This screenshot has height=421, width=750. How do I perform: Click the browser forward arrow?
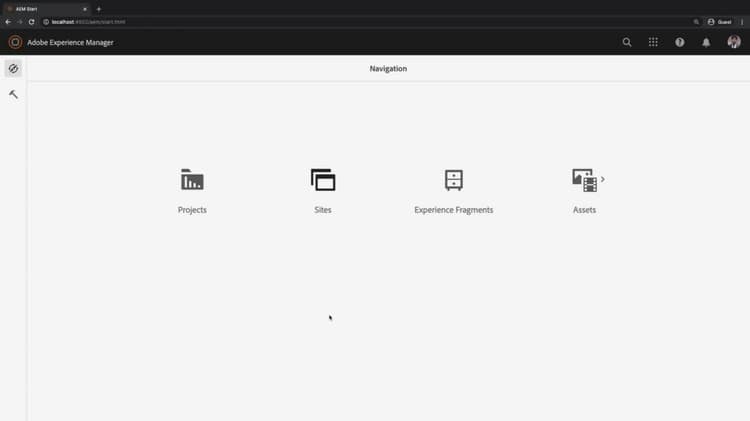point(20,22)
